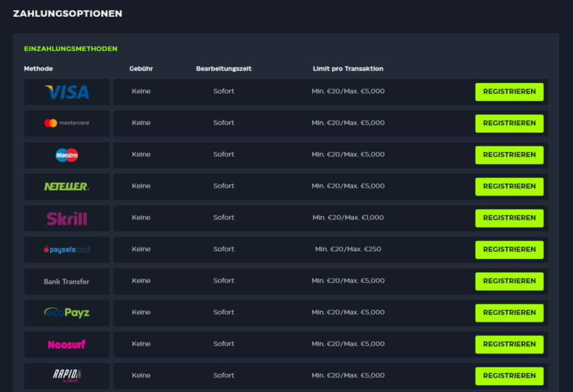Click the Bearbeitungszeit column header

point(224,68)
